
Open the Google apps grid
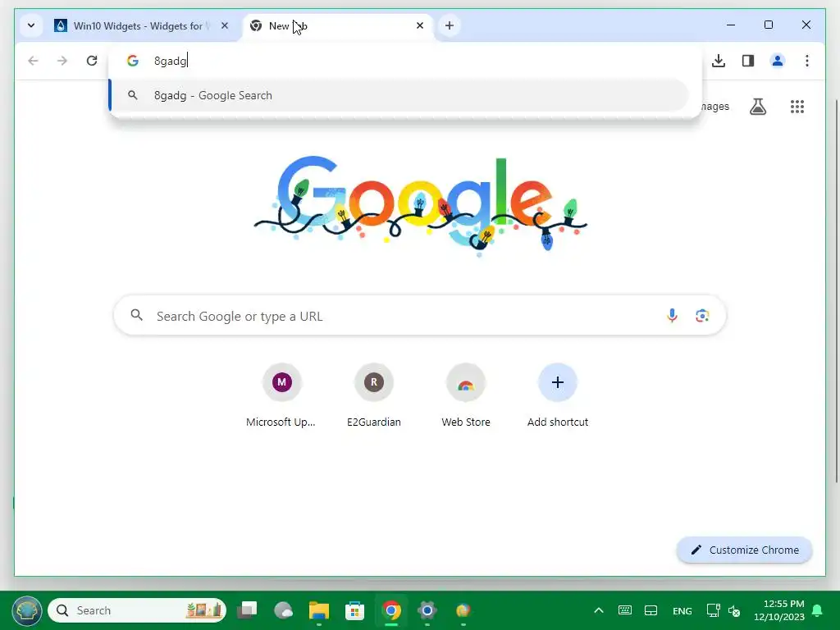point(797,107)
